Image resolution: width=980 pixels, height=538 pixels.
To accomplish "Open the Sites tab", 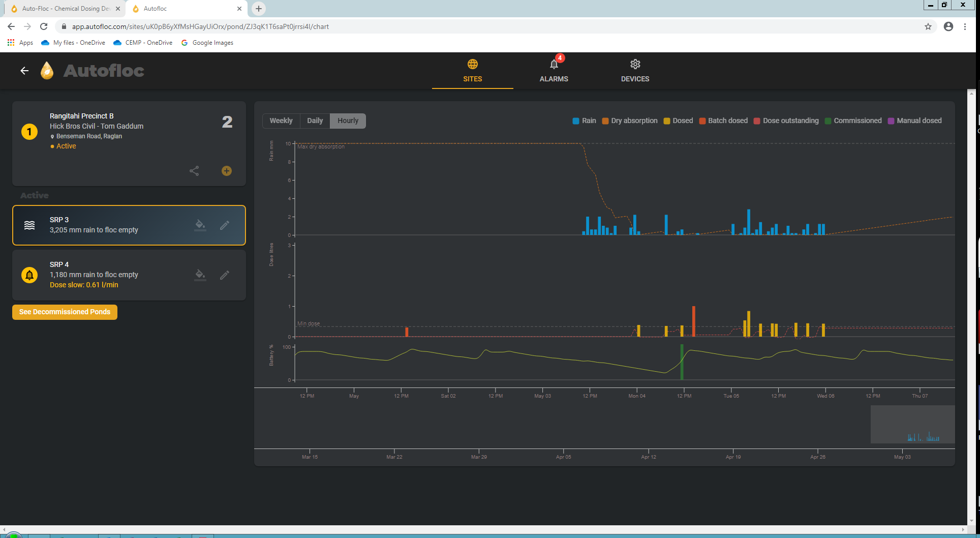I will click(473, 71).
